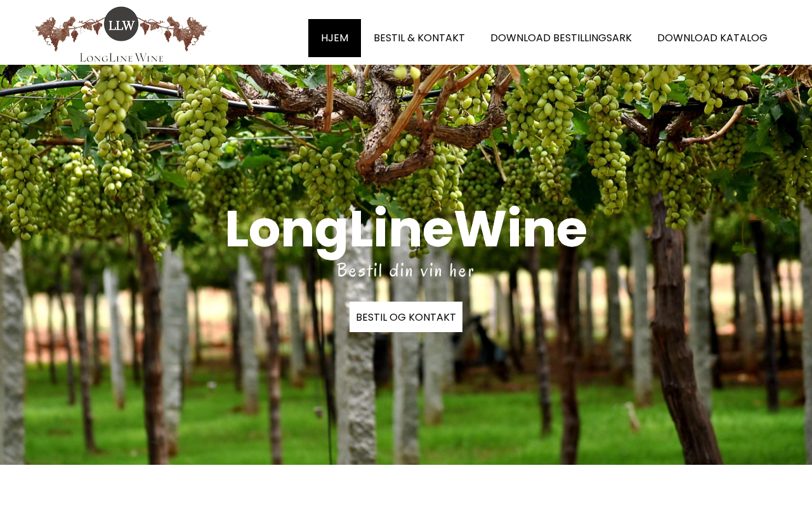
Task: Click the word KONTAKT in the top navigation
Action: point(442,38)
